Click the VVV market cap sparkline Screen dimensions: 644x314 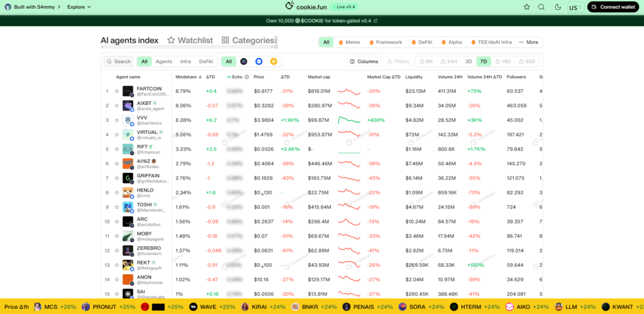coord(349,120)
